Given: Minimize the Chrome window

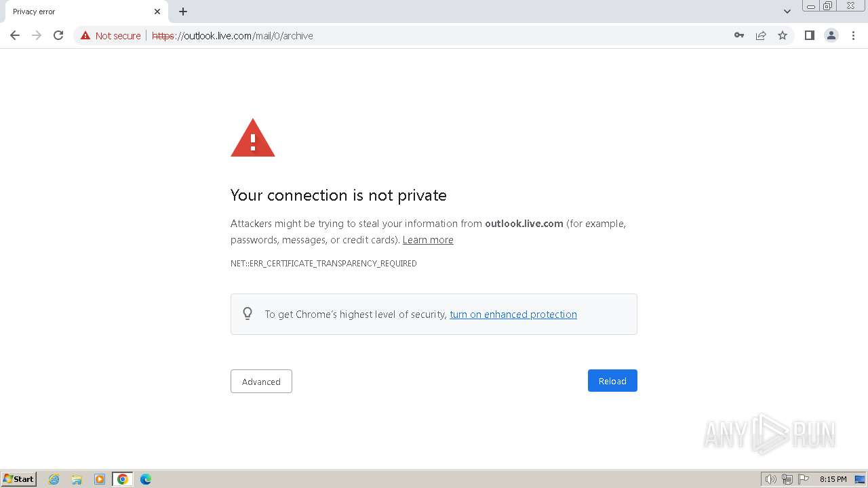Looking at the screenshot, I should [x=811, y=6].
